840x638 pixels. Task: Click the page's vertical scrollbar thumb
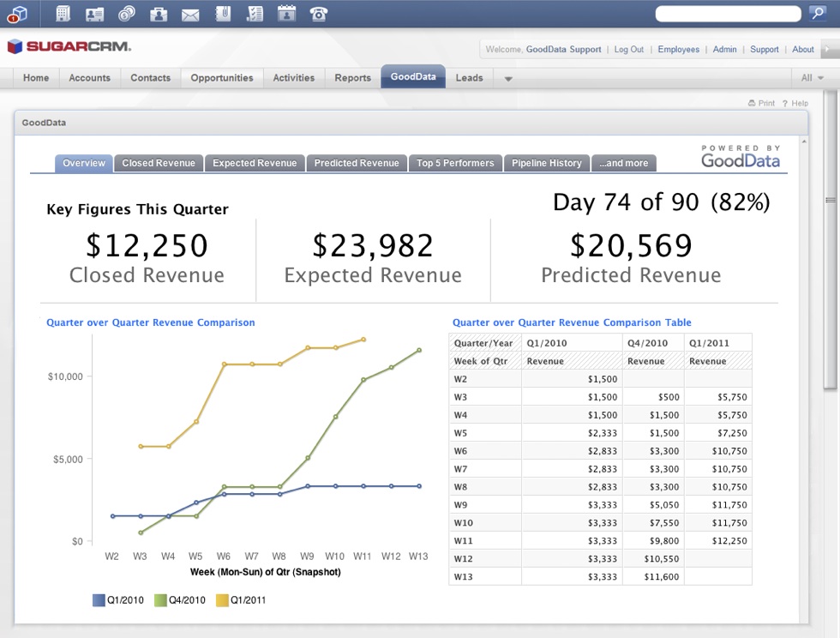tap(831, 238)
